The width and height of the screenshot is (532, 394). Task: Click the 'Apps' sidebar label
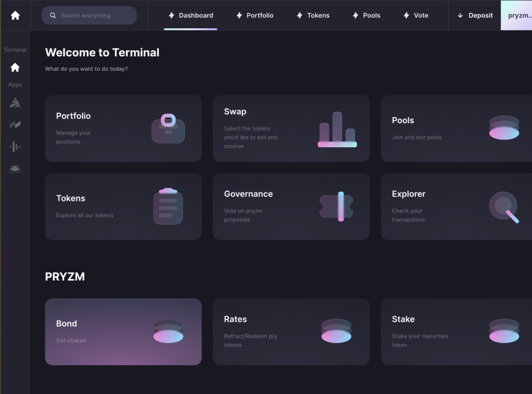15,85
